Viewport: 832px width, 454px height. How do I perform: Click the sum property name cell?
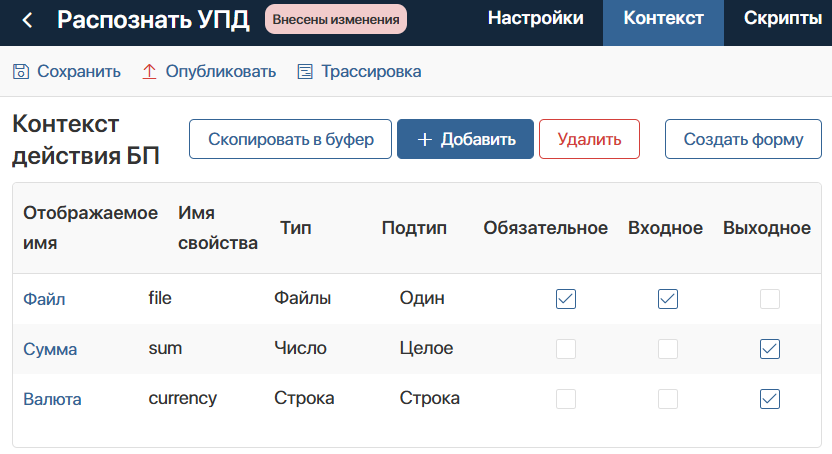[x=165, y=348]
